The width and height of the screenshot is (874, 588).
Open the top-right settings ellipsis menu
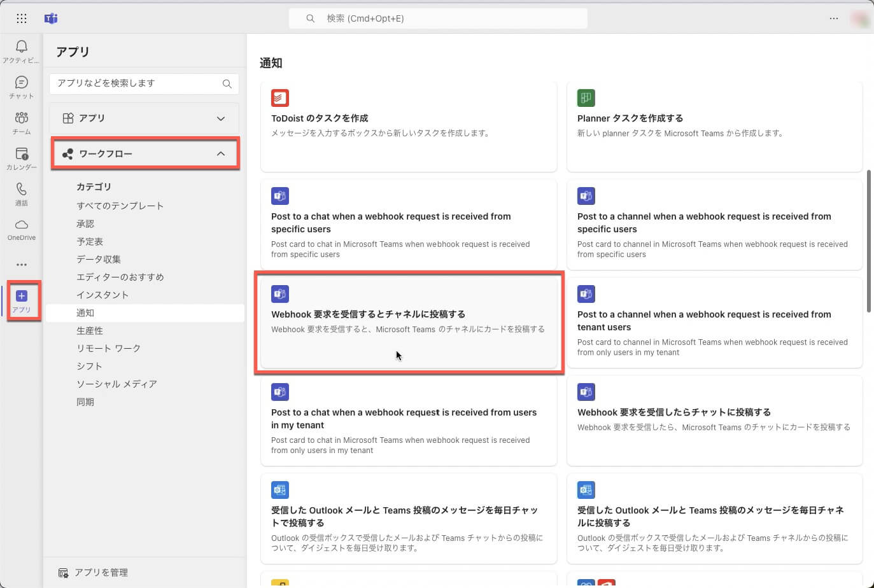[x=834, y=18]
